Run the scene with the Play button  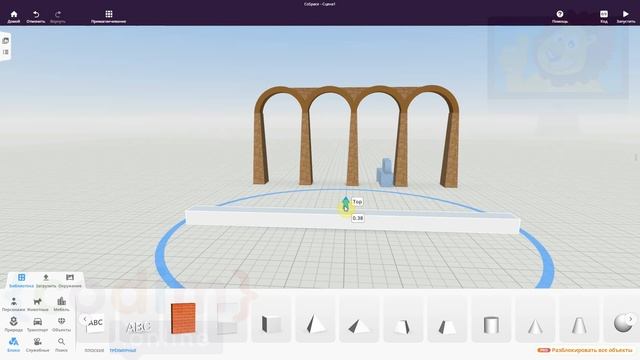(625, 16)
